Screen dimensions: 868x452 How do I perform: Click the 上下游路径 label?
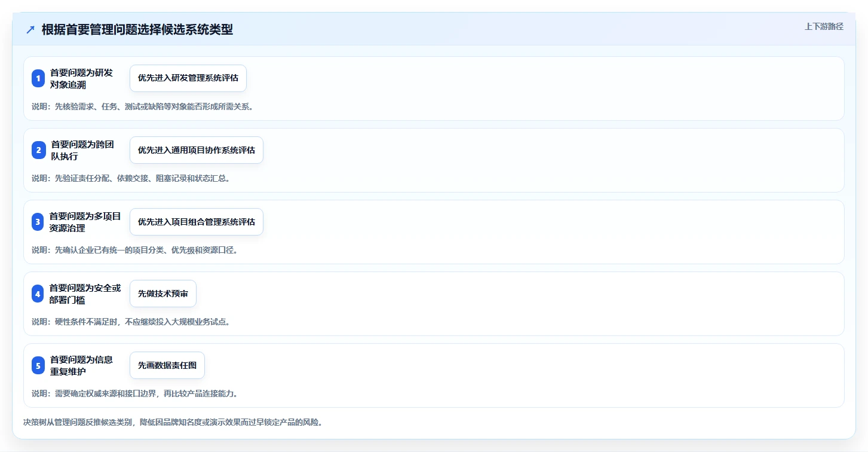(x=824, y=26)
